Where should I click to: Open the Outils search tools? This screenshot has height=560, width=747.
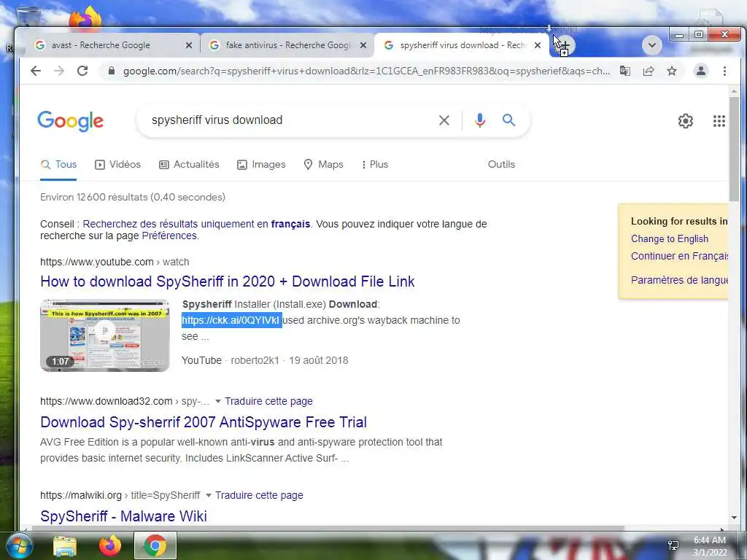[x=501, y=164]
